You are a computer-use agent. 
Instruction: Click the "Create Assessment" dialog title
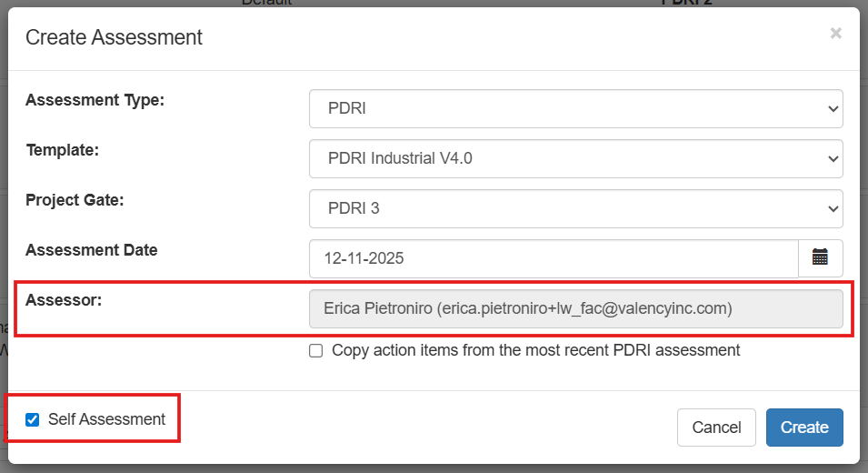click(x=114, y=37)
